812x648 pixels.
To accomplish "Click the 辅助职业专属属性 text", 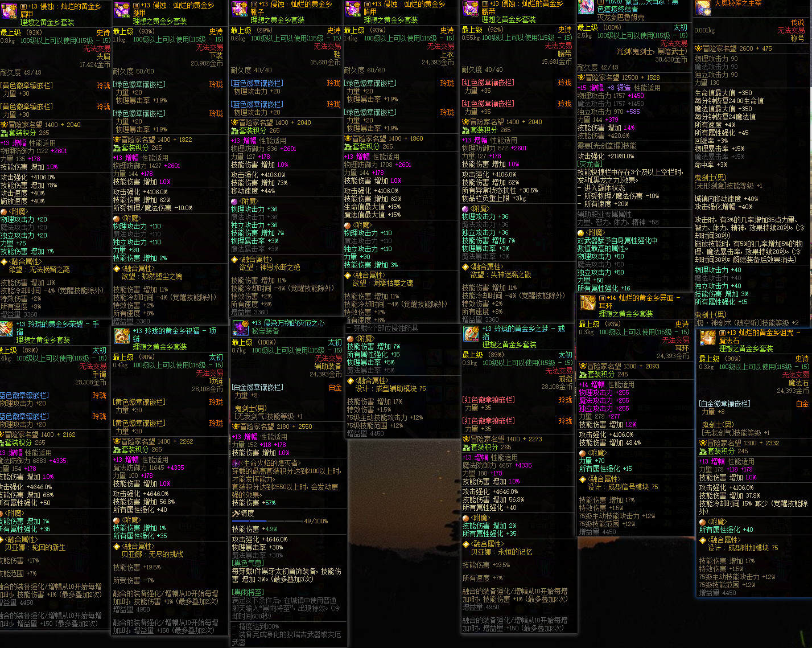I will 605,214.
